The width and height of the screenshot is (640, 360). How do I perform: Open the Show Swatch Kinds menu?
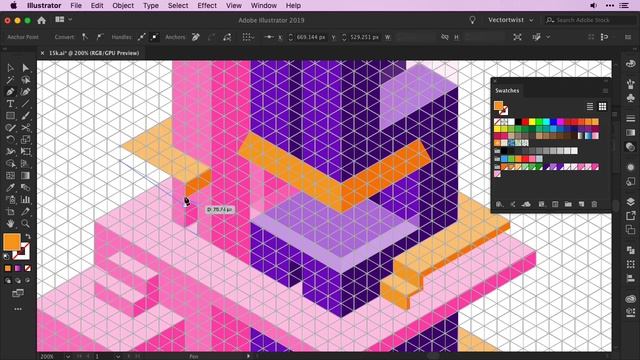point(541,204)
